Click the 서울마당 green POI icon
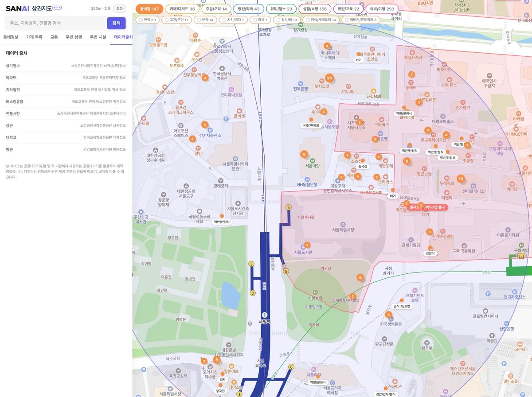 click(x=313, y=160)
